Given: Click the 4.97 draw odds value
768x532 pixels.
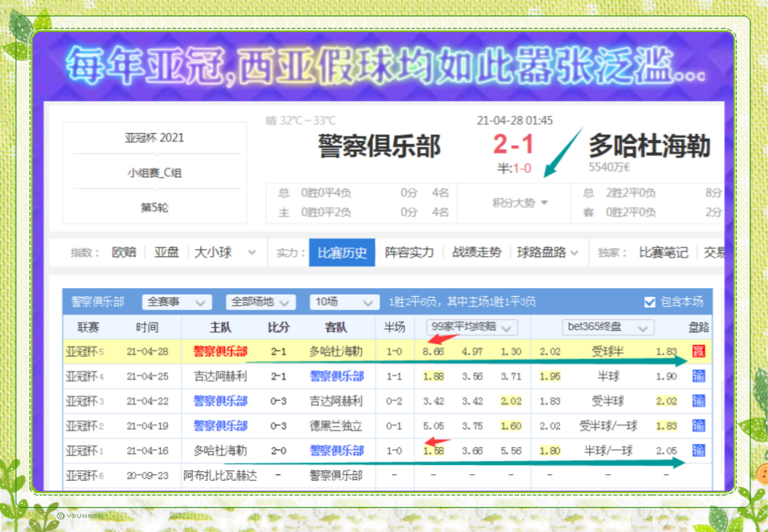Looking at the screenshot, I should [472, 352].
